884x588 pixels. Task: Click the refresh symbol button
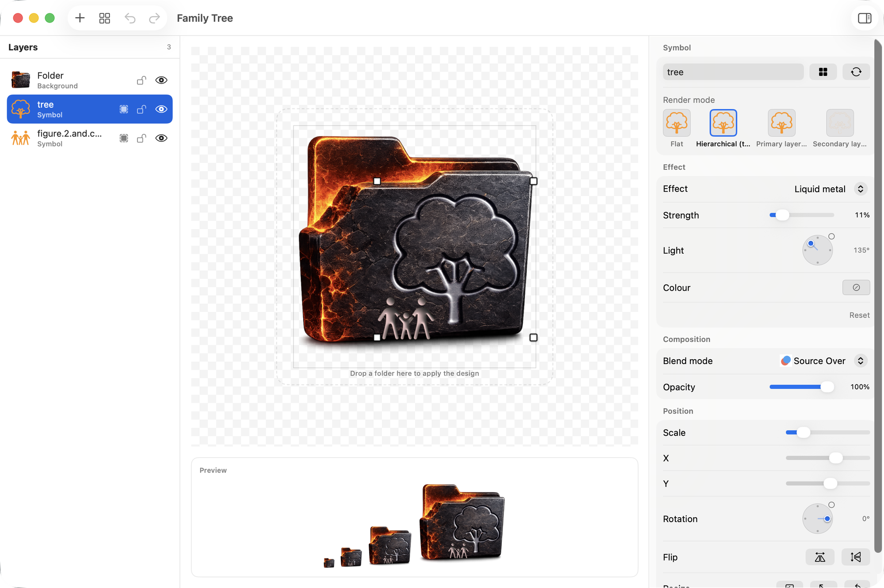tap(856, 72)
